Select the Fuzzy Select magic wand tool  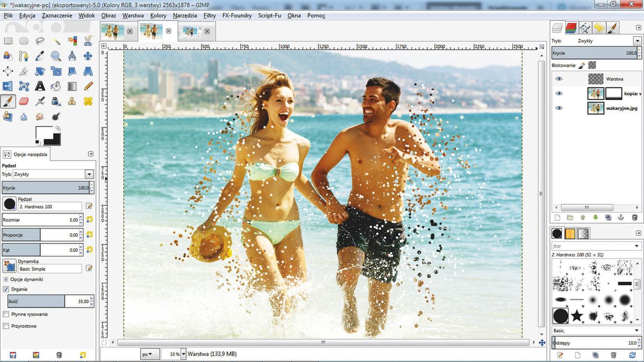coord(56,41)
